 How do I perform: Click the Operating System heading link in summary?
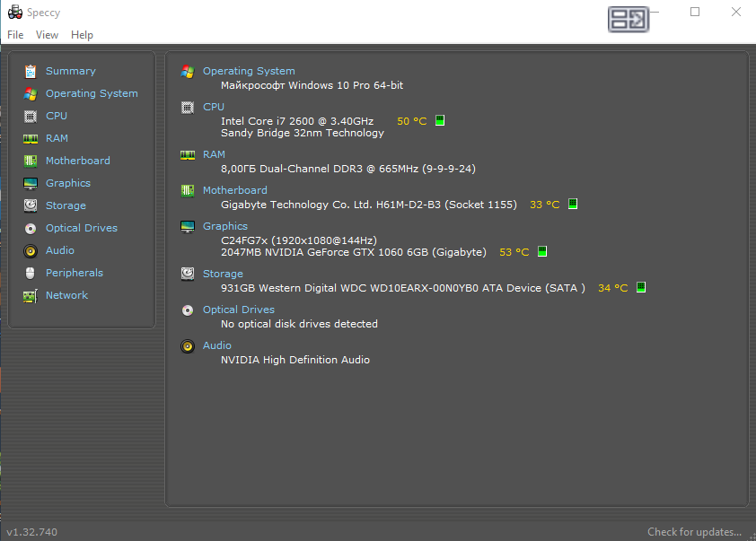(249, 71)
